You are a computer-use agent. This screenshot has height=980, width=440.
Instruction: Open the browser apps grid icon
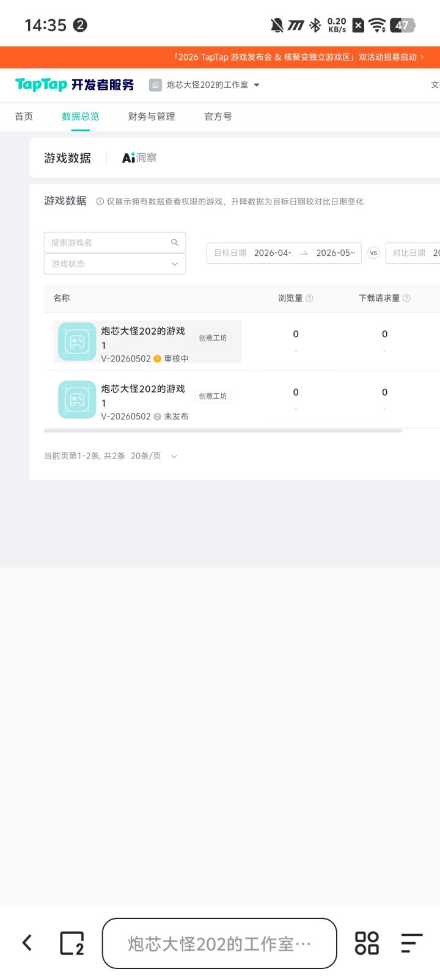pyautogui.click(x=367, y=943)
